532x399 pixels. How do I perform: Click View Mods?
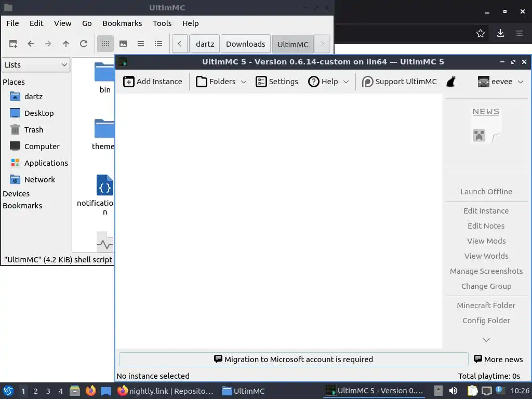[x=486, y=241]
